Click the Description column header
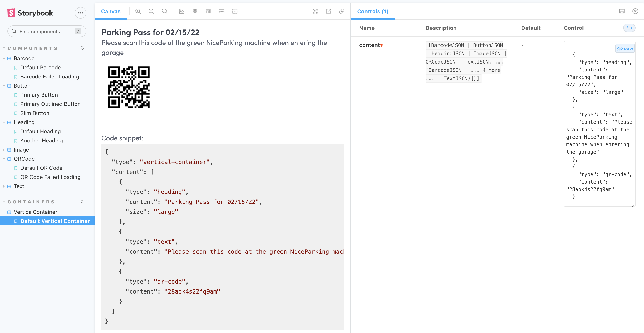Viewport: 644px width, 333px height. tap(441, 28)
